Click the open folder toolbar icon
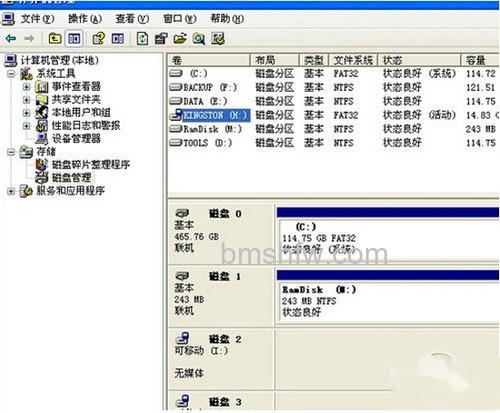 180,38
